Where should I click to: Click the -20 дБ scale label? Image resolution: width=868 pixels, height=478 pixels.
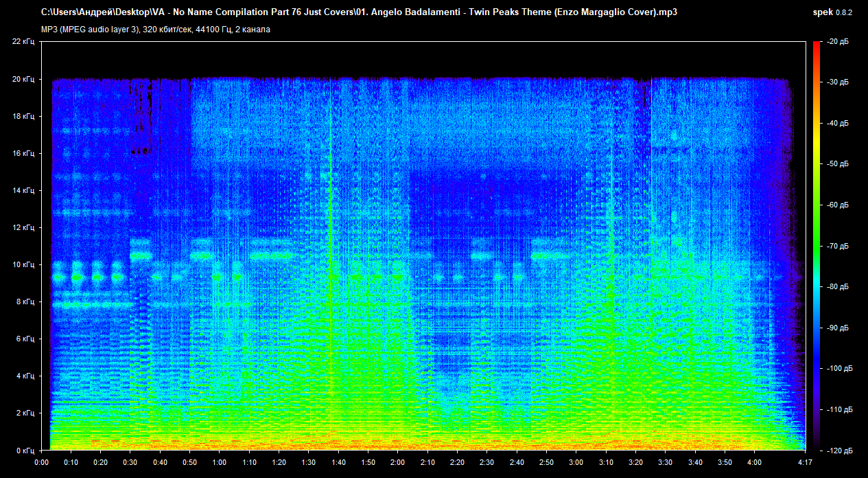click(838, 42)
